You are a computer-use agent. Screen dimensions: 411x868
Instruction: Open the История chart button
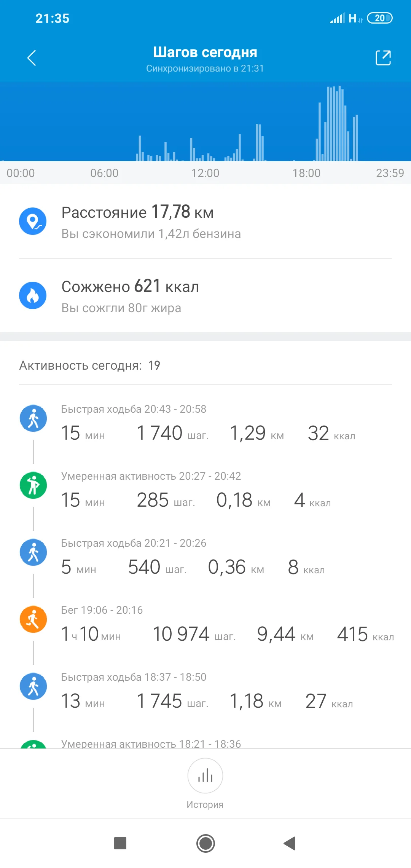pos(205,776)
